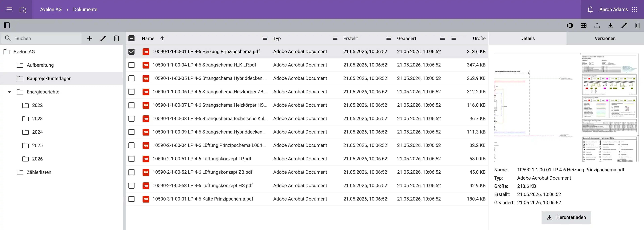Toggle the left sidebar panel icon
The width and height of the screenshot is (644, 230).
coord(7,25)
